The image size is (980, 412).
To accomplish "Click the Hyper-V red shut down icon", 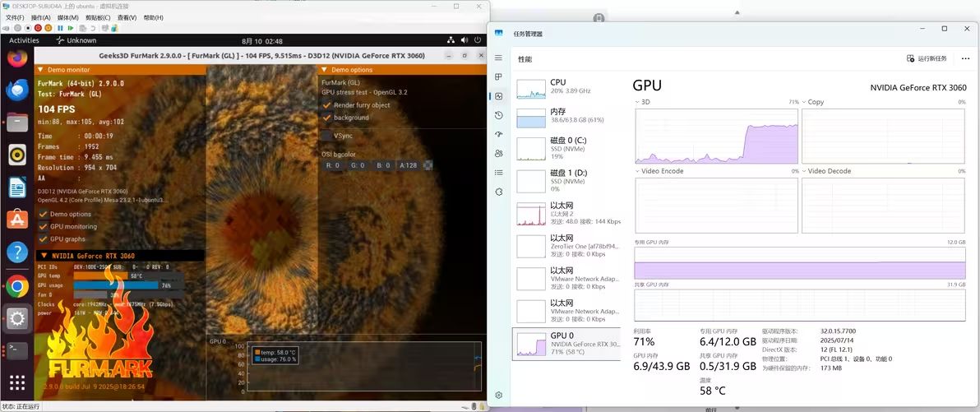I will click(x=38, y=28).
